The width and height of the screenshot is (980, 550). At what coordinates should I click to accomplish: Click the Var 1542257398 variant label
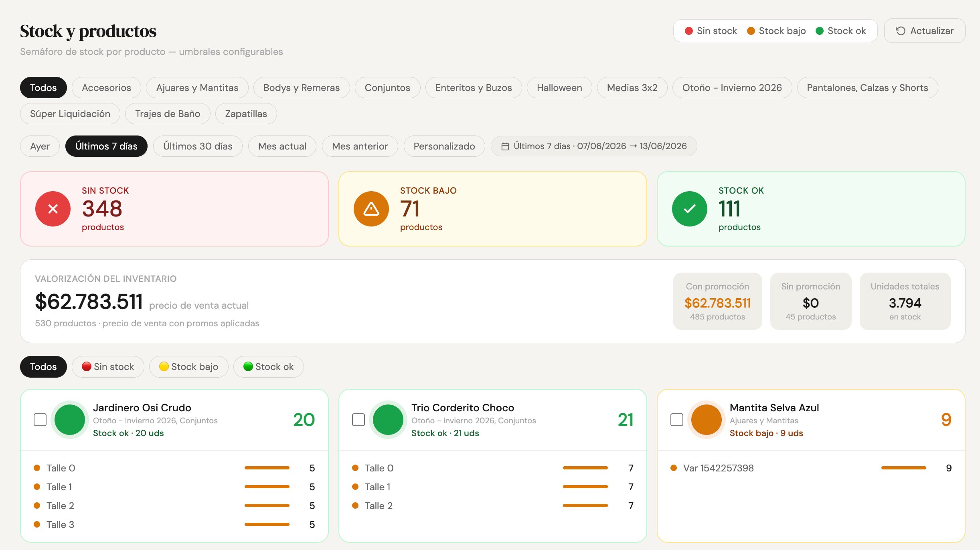[x=719, y=468]
